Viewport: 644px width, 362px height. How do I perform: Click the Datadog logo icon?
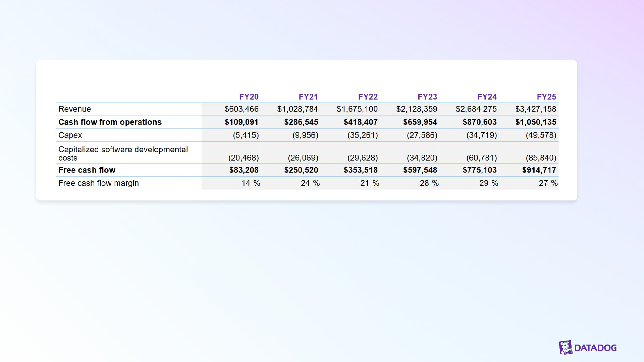[x=566, y=348]
